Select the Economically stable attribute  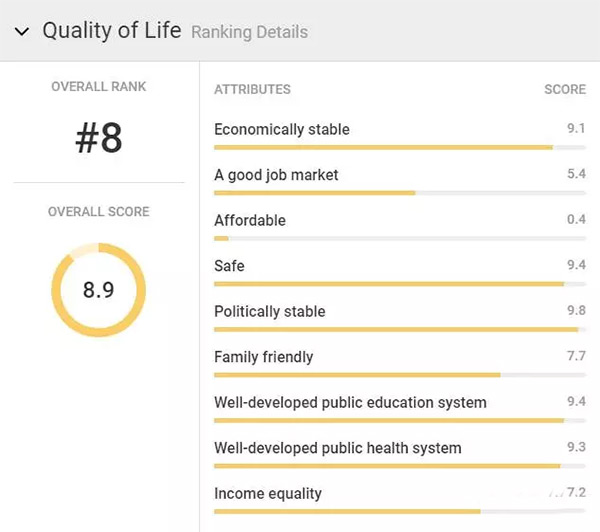pyautogui.click(x=282, y=129)
